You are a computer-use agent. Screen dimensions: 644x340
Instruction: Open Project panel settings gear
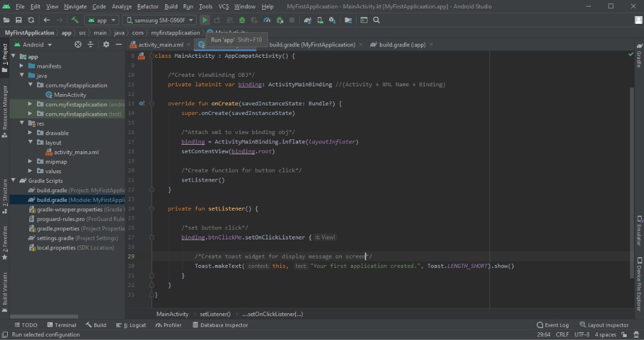106,45
